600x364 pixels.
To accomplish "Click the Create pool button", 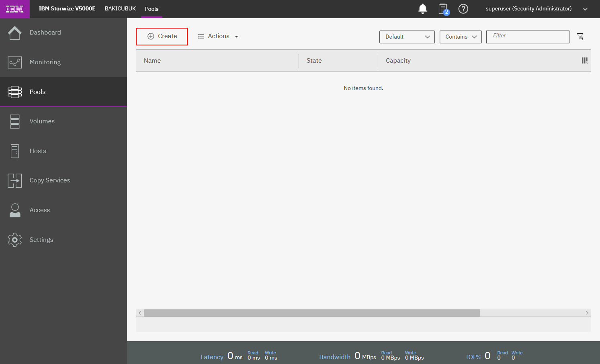I will click(162, 36).
